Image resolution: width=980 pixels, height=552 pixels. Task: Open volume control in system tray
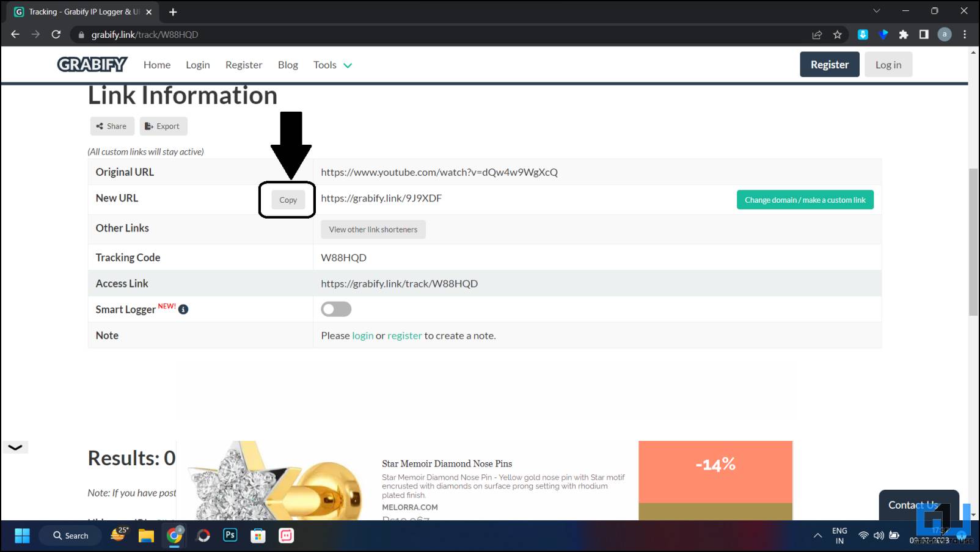[879, 536]
